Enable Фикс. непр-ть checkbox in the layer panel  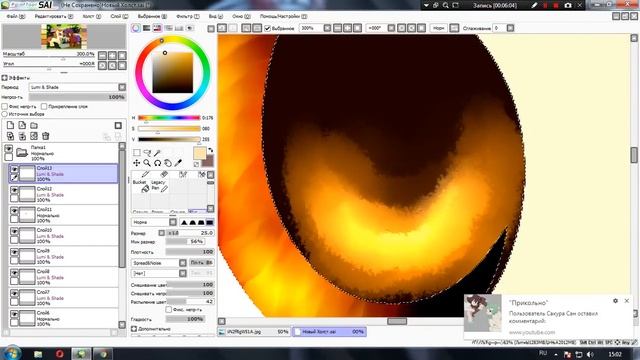click(x=4, y=106)
